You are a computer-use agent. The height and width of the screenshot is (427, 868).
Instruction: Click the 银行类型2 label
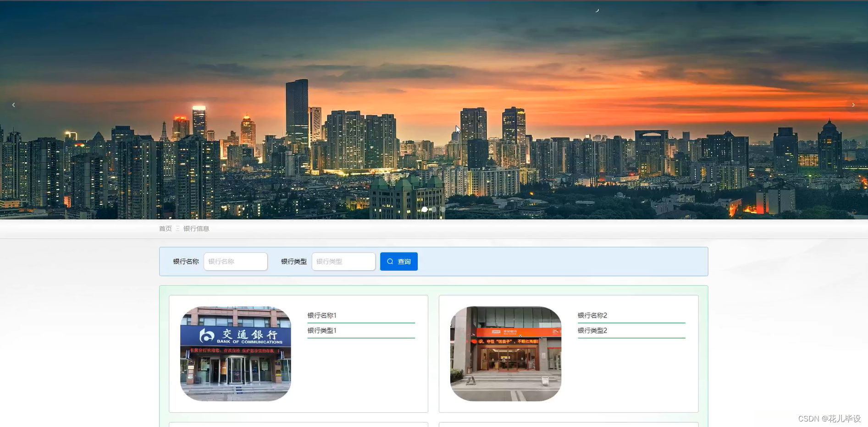point(592,330)
